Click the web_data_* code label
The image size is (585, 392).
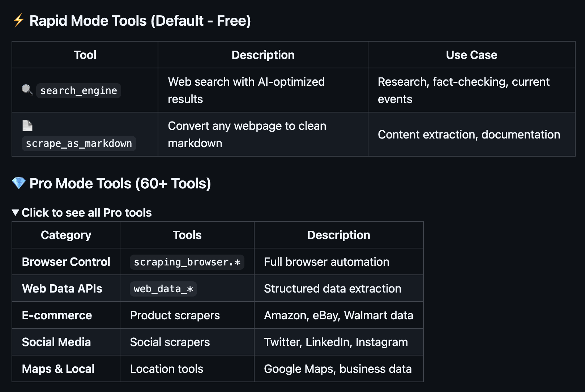163,289
